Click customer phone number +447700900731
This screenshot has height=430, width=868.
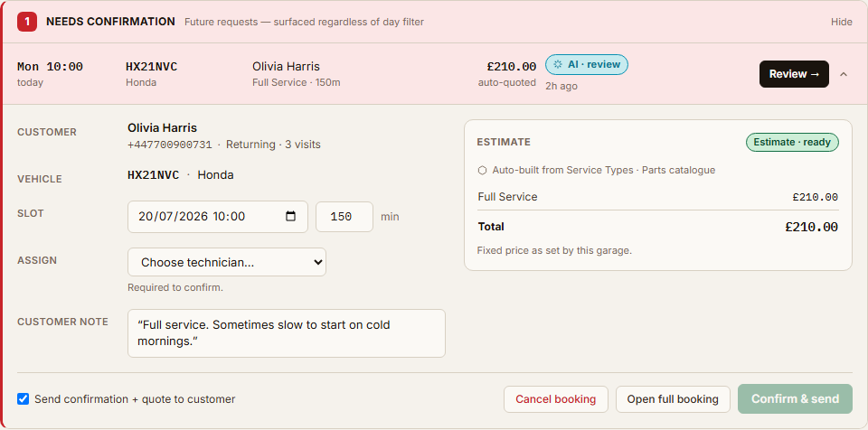click(170, 145)
